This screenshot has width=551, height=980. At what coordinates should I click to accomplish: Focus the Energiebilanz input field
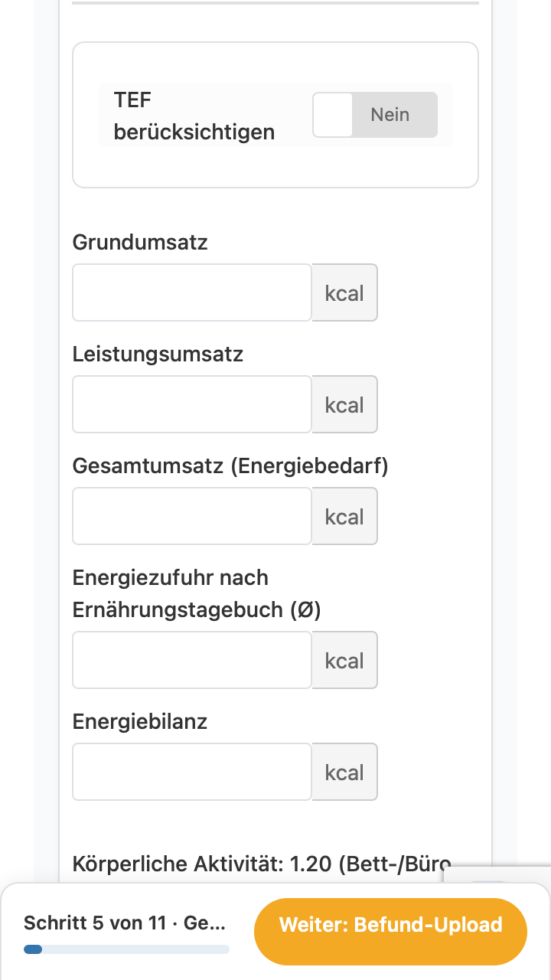pyautogui.click(x=192, y=772)
